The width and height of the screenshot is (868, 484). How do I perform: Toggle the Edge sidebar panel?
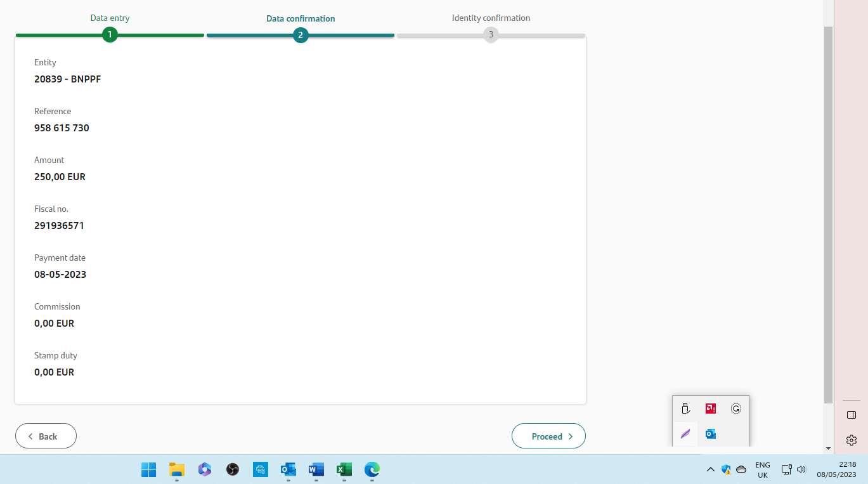(x=851, y=415)
